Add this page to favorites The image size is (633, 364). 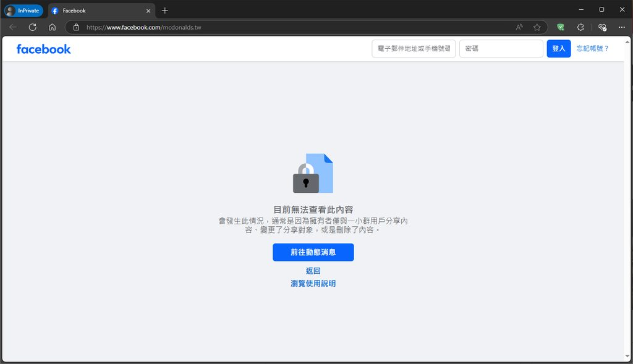(x=537, y=27)
